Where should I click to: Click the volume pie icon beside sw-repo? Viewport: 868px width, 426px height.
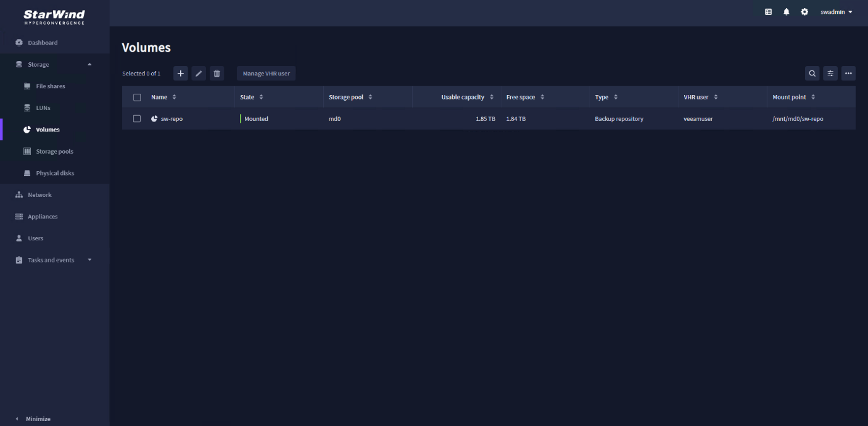154,118
